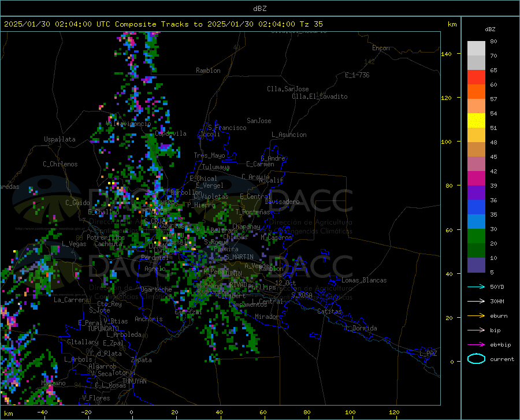The width and height of the screenshot is (520, 420).
Task: Click the cyan ellipse 'current' symbol in legend
Action: click(x=476, y=359)
